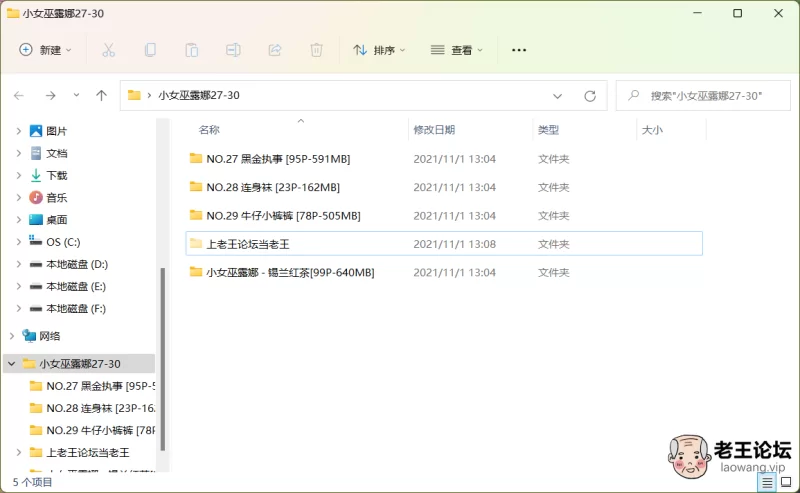
Task: Expand 上老王论坛当老王 sidebar chevron
Action: 18,453
